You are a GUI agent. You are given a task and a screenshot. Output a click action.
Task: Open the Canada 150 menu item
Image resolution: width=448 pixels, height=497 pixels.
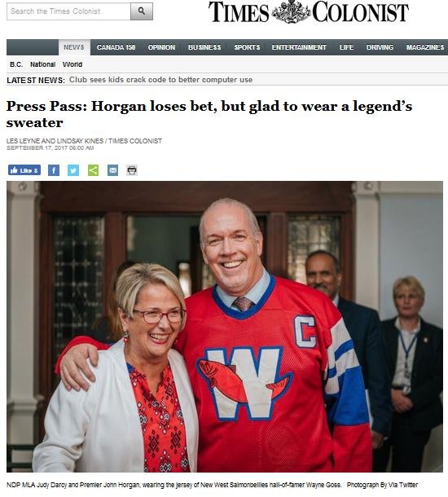coord(116,47)
